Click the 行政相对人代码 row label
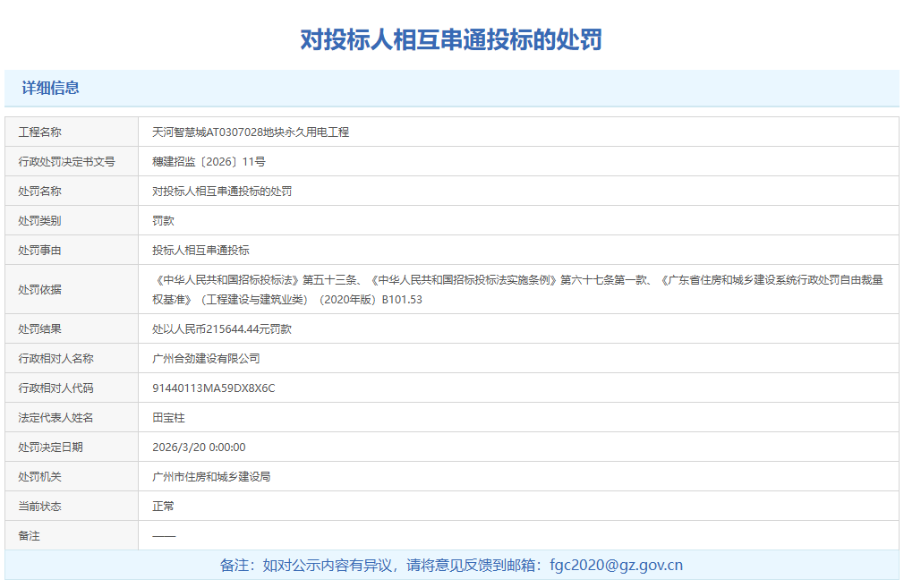 [55, 388]
